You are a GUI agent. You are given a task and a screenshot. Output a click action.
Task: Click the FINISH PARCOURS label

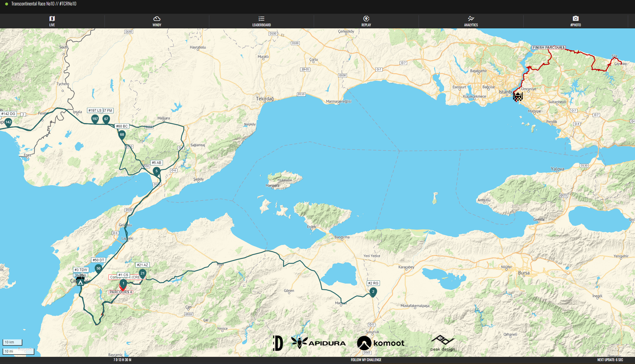coord(549,48)
